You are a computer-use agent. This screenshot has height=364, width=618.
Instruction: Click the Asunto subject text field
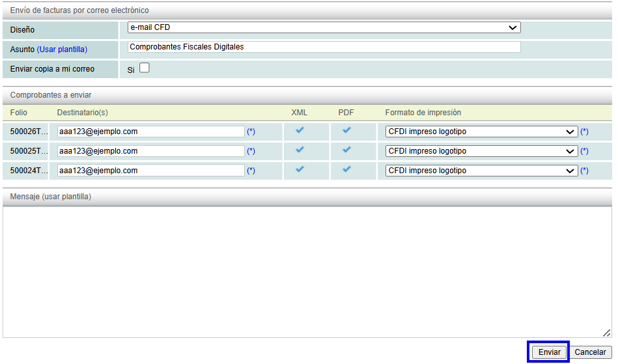[x=324, y=47]
